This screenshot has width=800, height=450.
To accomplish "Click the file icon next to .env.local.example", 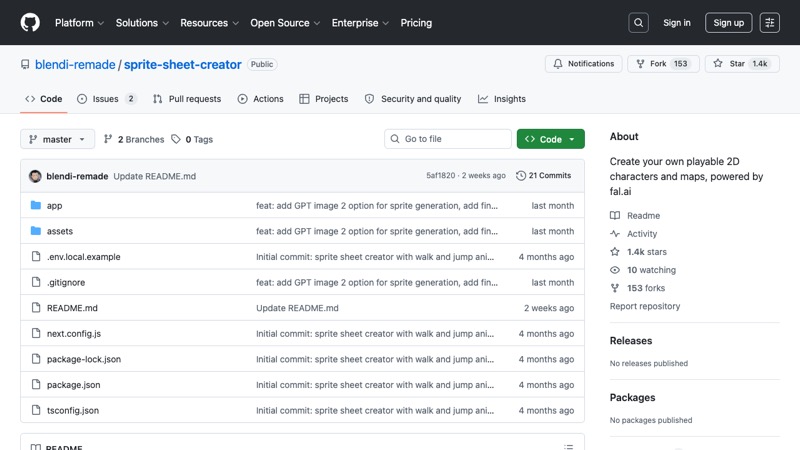I will (36, 256).
